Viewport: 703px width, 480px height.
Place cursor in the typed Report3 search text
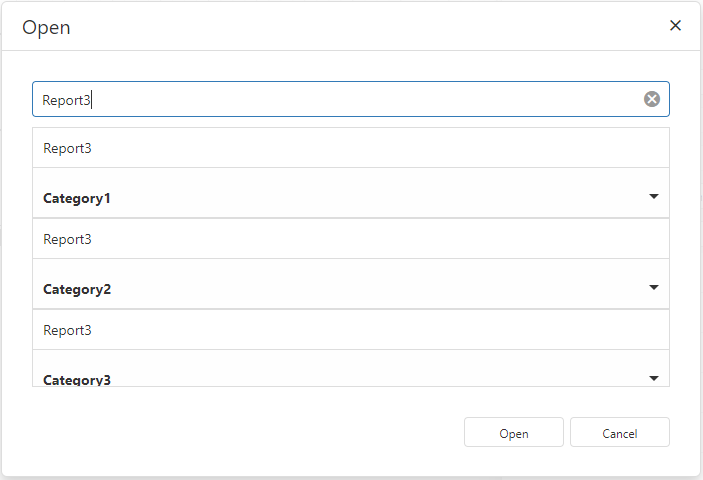tap(66, 100)
